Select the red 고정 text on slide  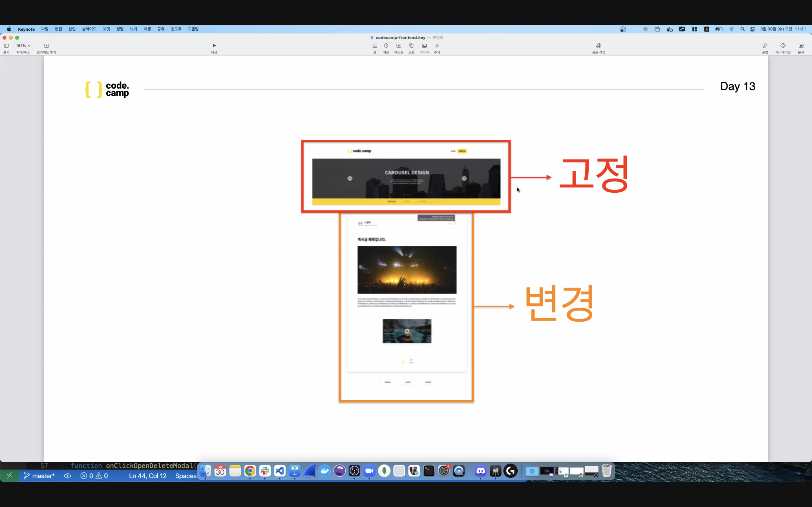[593, 174]
